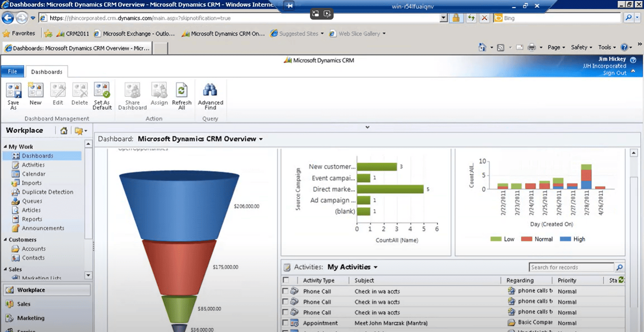Viewport: 644px width, 332px height.
Task: Open the CRM2011 favorites link
Action: (x=73, y=34)
